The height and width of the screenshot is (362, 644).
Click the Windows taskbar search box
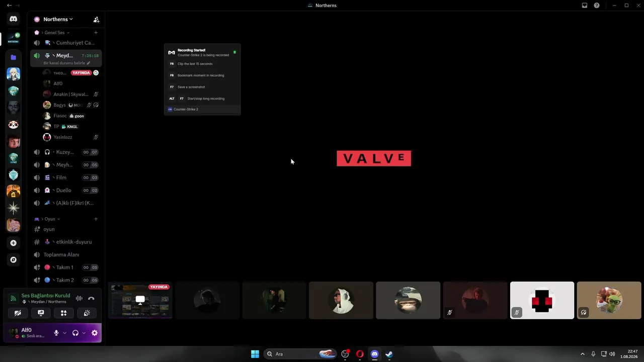(x=301, y=354)
